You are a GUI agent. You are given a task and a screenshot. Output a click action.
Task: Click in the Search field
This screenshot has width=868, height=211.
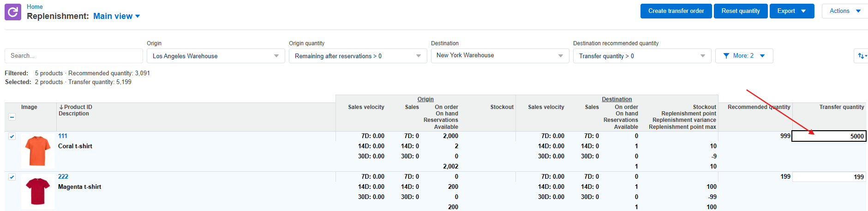[74, 56]
